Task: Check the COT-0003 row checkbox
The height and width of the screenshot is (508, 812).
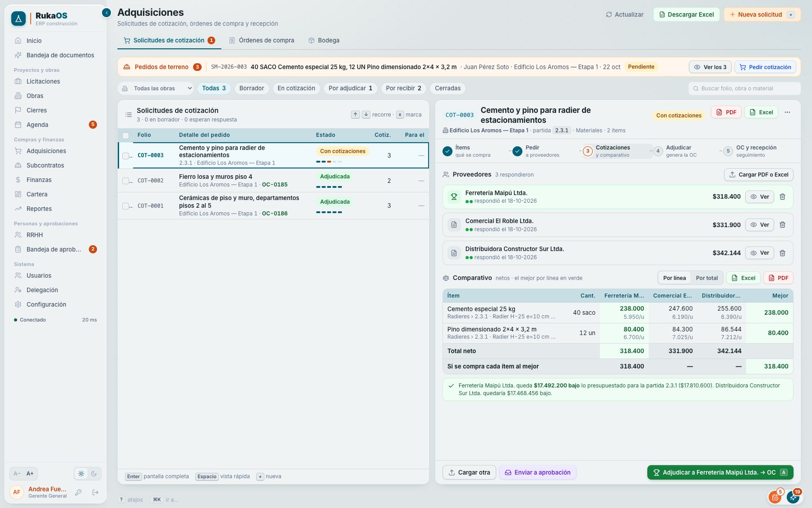Action: click(126, 156)
